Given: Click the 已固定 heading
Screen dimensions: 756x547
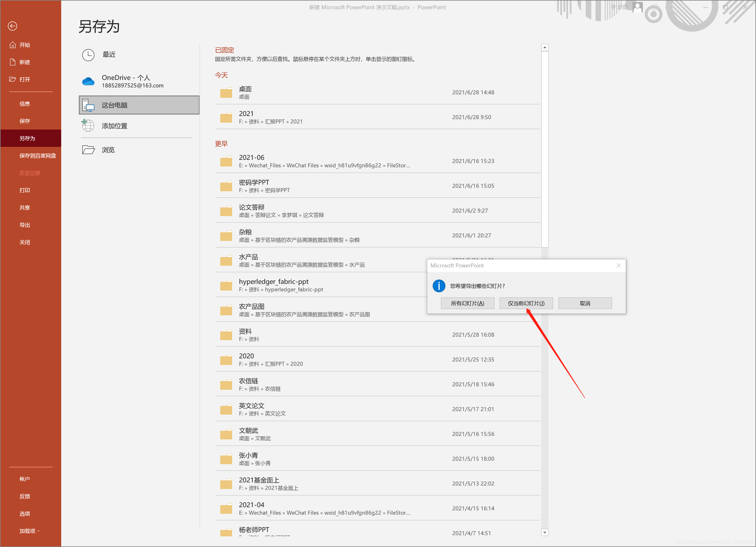Looking at the screenshot, I should coord(225,50).
